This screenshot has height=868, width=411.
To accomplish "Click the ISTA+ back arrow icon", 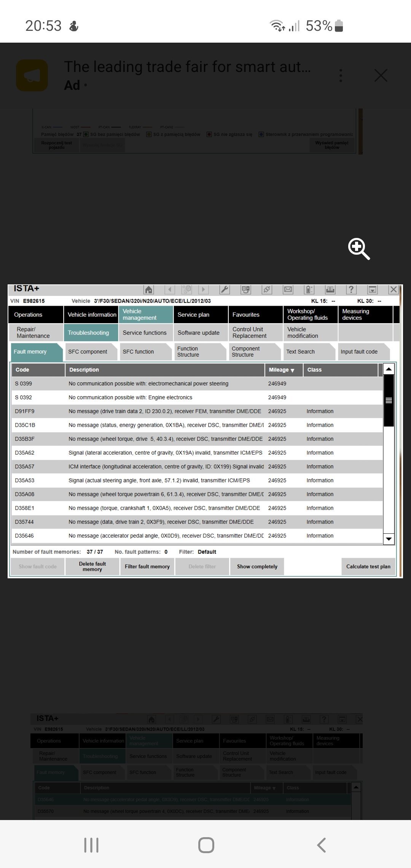I will [170, 290].
